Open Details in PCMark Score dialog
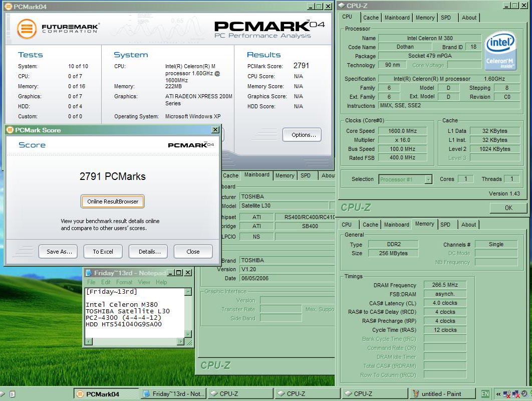 tap(148, 252)
